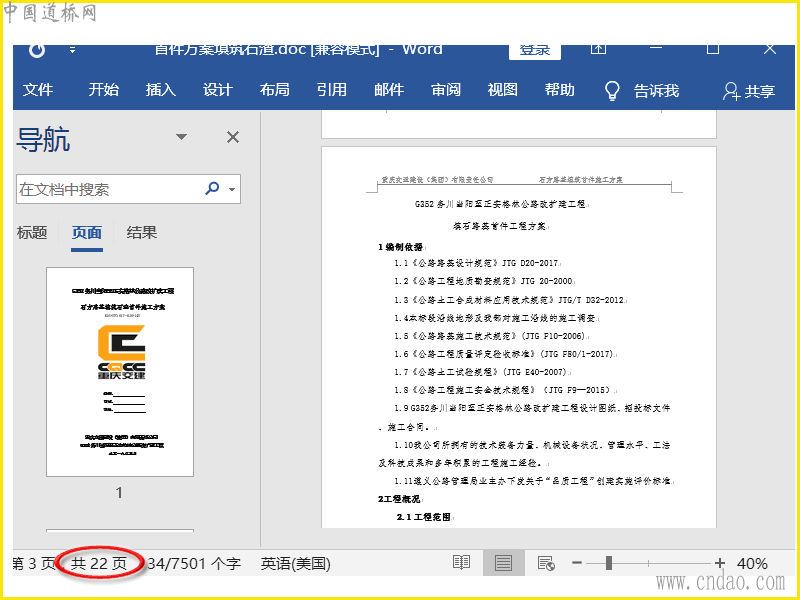Click line 1.5 公路路基施工技术规范
Screen dimensions: 800x600
tap(491, 336)
